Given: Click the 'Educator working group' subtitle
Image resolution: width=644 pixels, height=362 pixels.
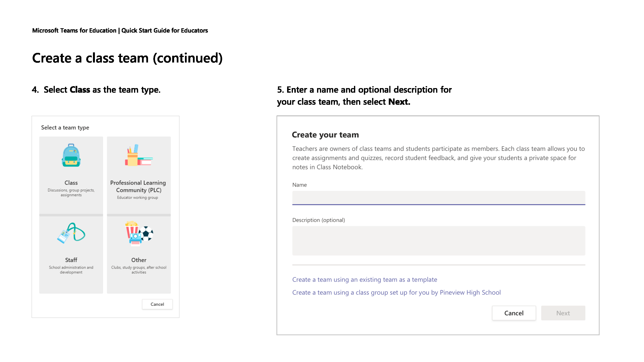Looking at the screenshot, I should 137,197.
